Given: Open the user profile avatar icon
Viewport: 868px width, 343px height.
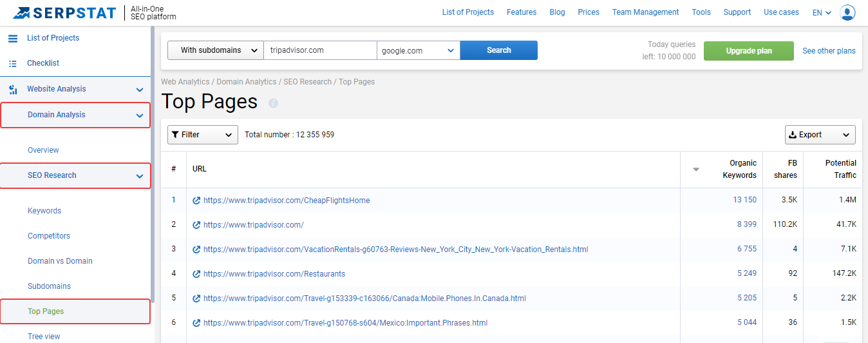Looking at the screenshot, I should tap(847, 12).
